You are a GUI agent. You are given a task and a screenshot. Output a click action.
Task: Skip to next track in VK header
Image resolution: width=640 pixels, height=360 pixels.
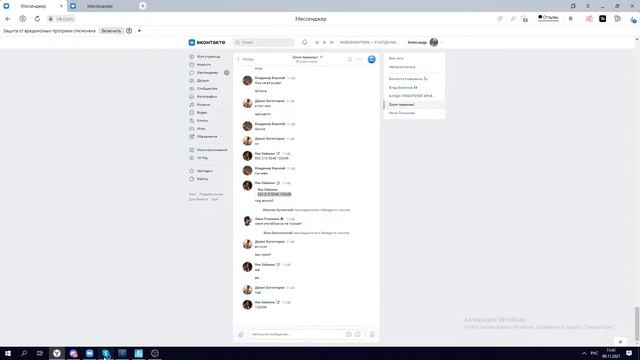[x=332, y=42]
